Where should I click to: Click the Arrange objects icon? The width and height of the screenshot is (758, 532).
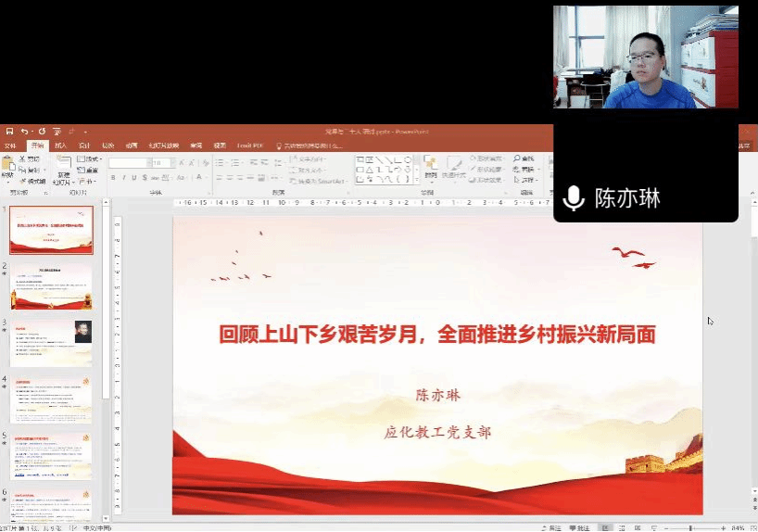[431, 166]
